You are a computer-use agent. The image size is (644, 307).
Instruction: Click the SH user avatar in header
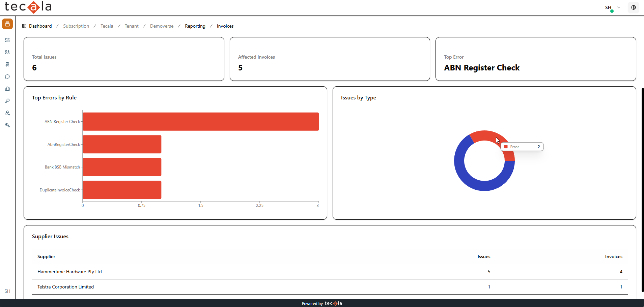coord(609,8)
